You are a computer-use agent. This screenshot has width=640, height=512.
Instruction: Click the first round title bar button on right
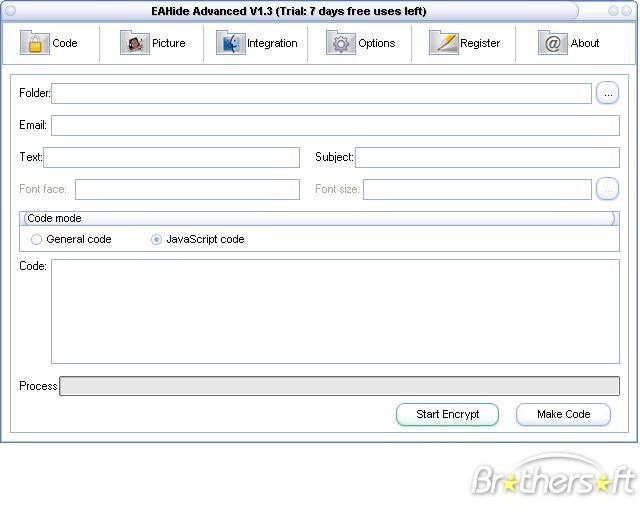tap(613, 11)
